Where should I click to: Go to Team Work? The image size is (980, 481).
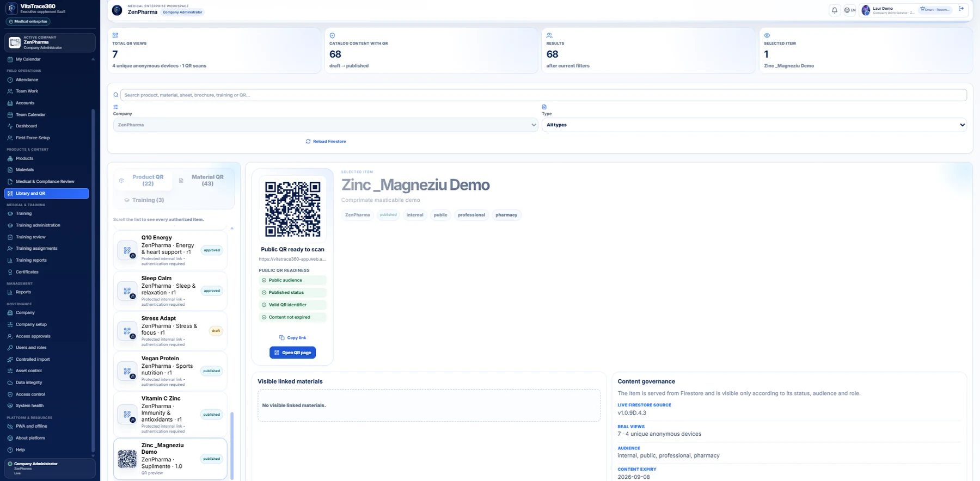[47, 91]
